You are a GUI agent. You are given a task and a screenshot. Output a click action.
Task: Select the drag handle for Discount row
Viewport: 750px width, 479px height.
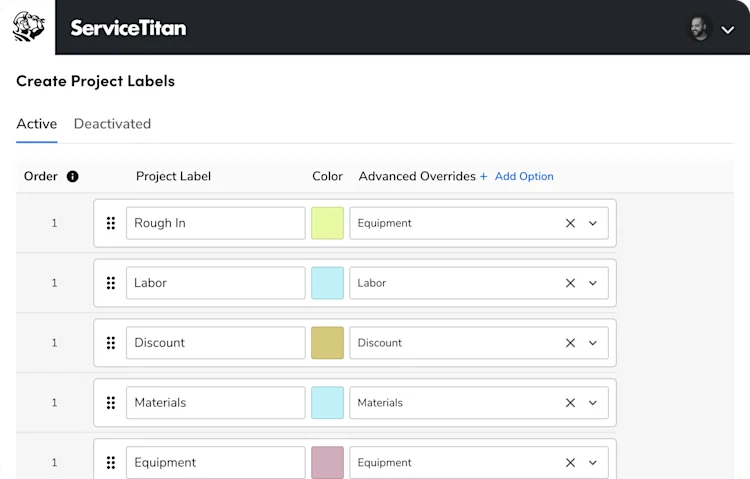(111, 343)
